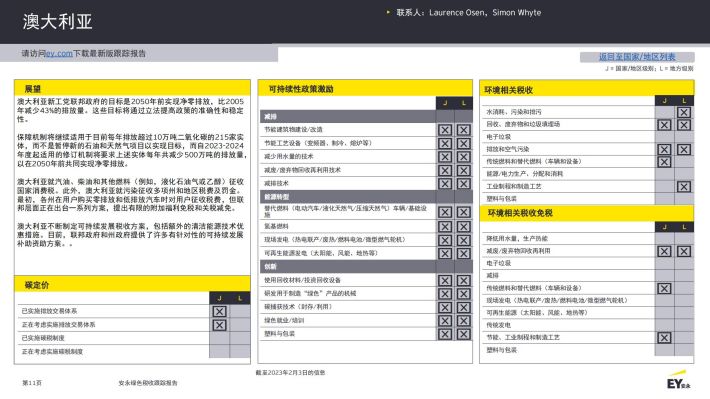Image resolution: width=710 pixels, height=399 pixels.
Task: Click the J = 国家/地区级别 legend text
Action: pyautogui.click(x=629, y=69)
